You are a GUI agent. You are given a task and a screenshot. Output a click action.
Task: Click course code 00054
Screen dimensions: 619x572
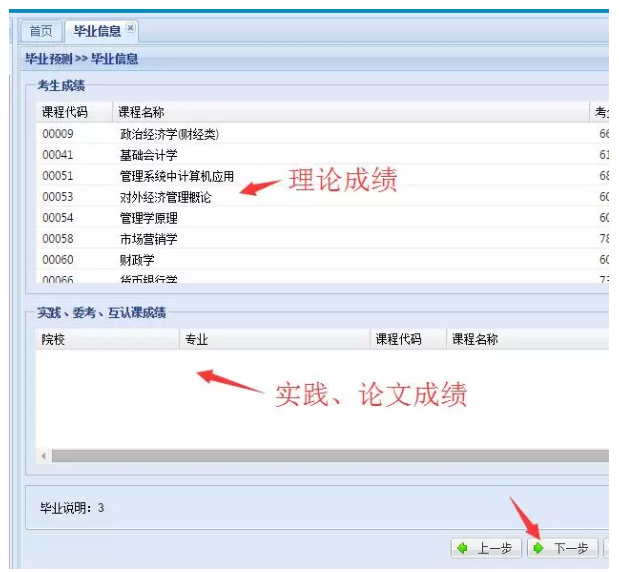click(x=58, y=218)
